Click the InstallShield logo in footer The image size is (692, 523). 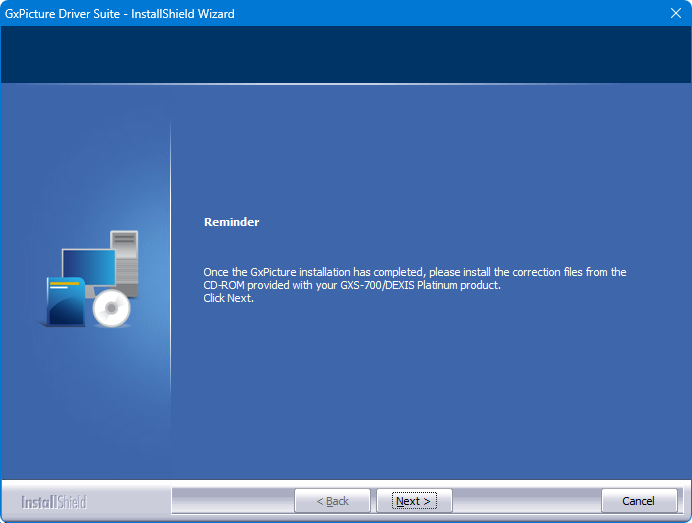tap(54, 501)
